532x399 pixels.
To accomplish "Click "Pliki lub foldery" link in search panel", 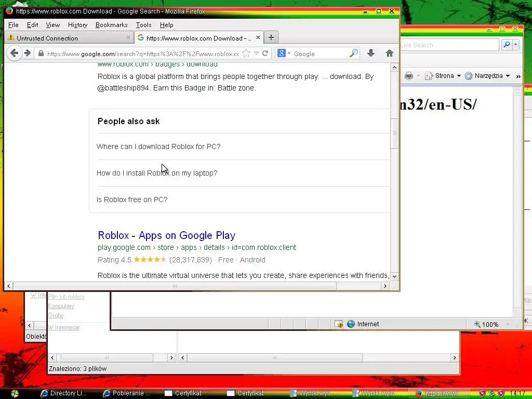I will (x=66, y=297).
